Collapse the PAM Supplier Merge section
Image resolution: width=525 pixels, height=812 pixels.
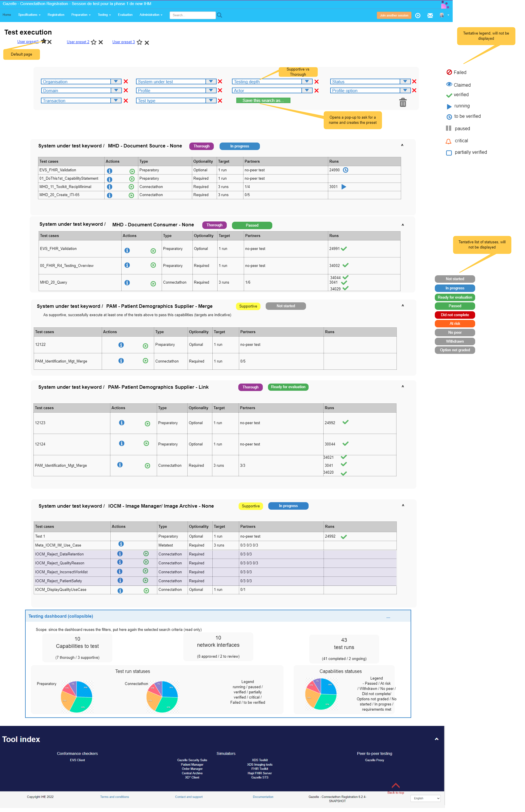pos(403,306)
